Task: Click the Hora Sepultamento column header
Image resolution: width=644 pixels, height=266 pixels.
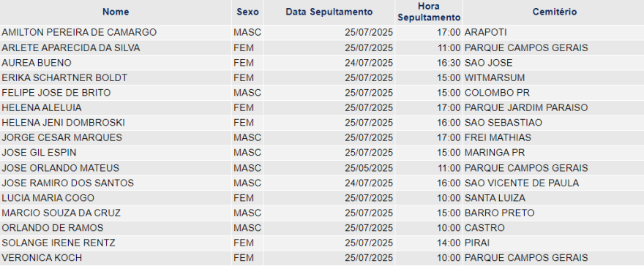Action: click(x=429, y=12)
